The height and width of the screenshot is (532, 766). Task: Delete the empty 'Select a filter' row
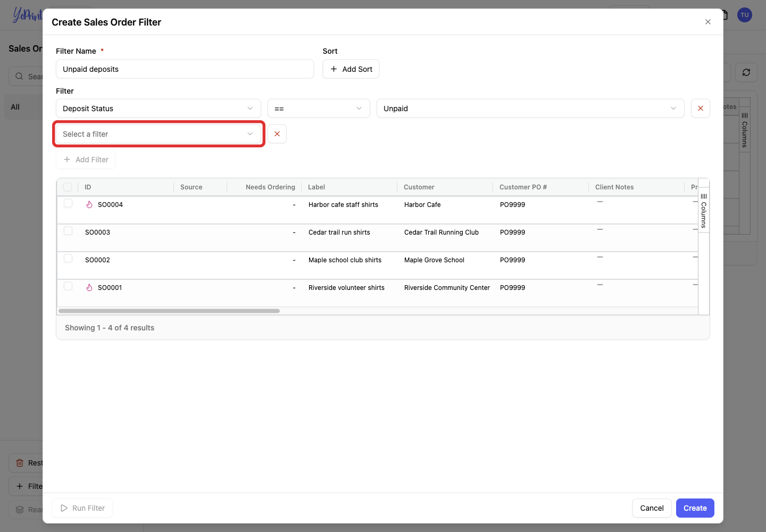(277, 134)
